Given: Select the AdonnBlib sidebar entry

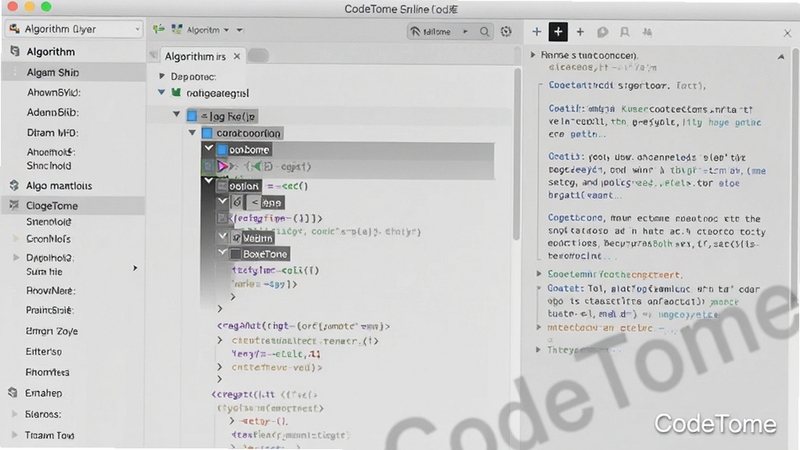Looking at the screenshot, I should [53, 112].
